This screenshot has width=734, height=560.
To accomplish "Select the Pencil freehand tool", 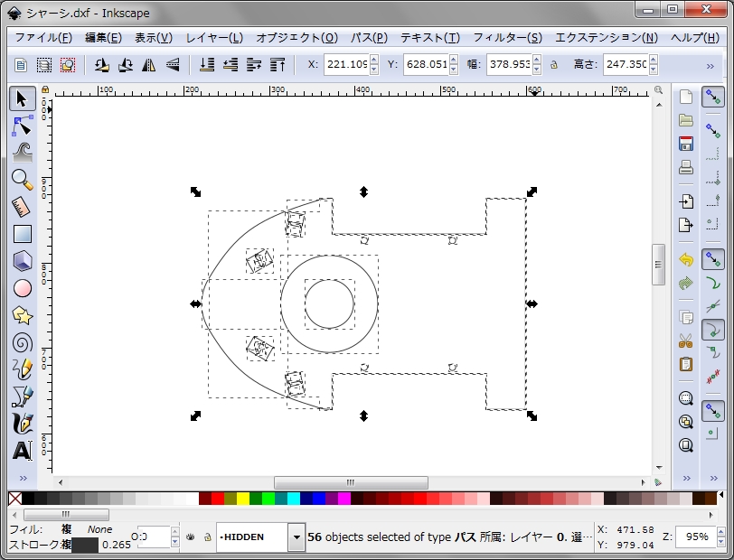I will (22, 369).
